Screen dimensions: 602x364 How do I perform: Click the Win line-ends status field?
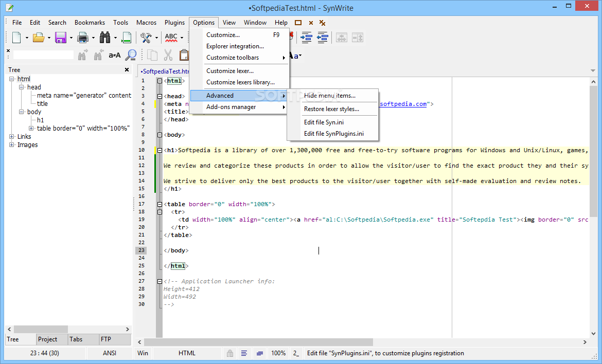(143, 353)
